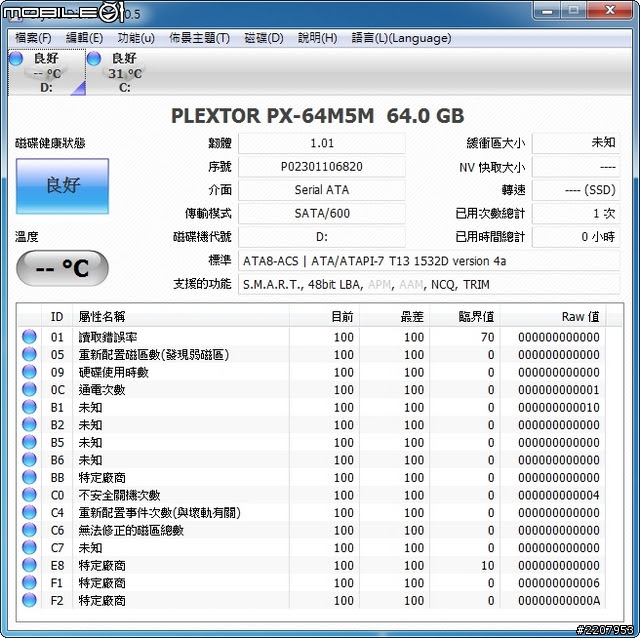Click the status orb for attribute 0C
640x638 pixels.
[x=29, y=389]
